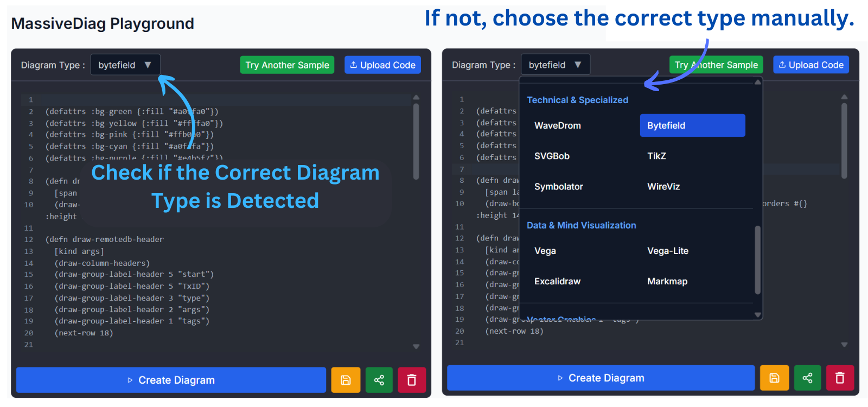868x407 pixels.
Task: Click the bg-cyan defattrs line in left editor
Action: point(130,147)
